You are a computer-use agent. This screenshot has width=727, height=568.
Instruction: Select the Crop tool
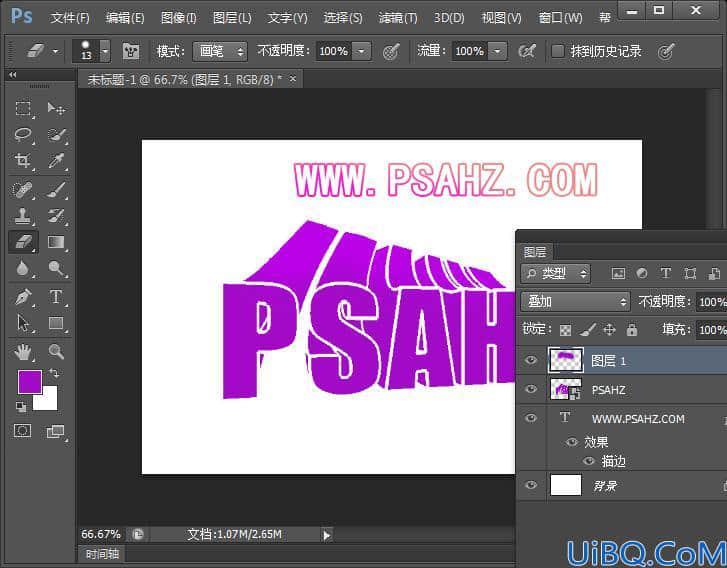tap(23, 160)
